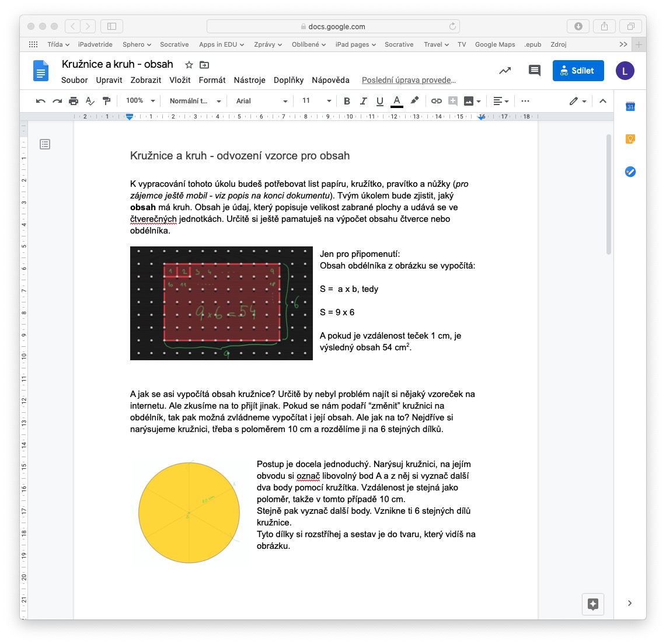Open the text color picker
This screenshot has width=666, height=644.
pyautogui.click(x=396, y=101)
